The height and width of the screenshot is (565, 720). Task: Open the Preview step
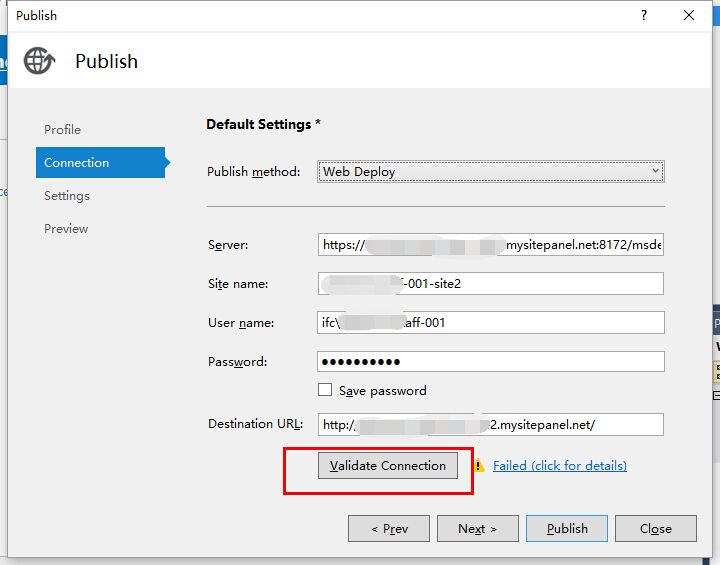(66, 228)
